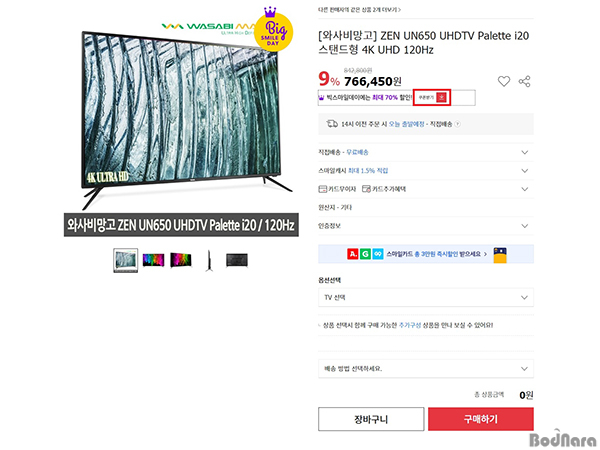Click the 장바구니 cart button

(371, 419)
